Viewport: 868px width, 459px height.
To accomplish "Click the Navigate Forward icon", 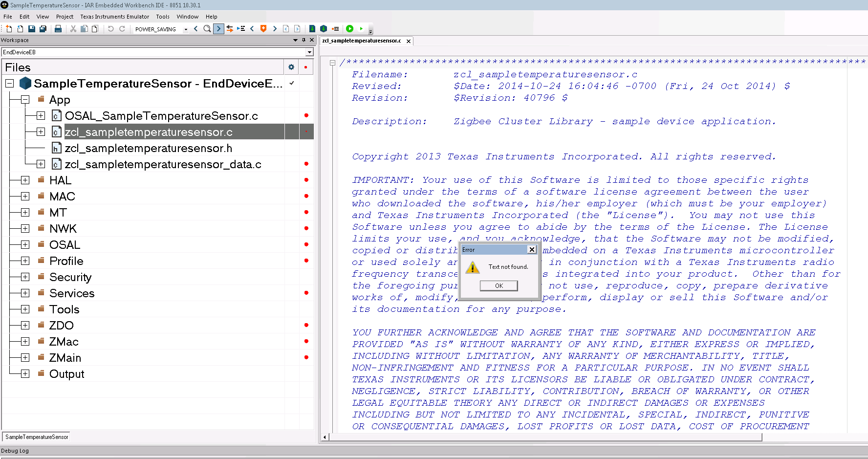I will tap(297, 29).
